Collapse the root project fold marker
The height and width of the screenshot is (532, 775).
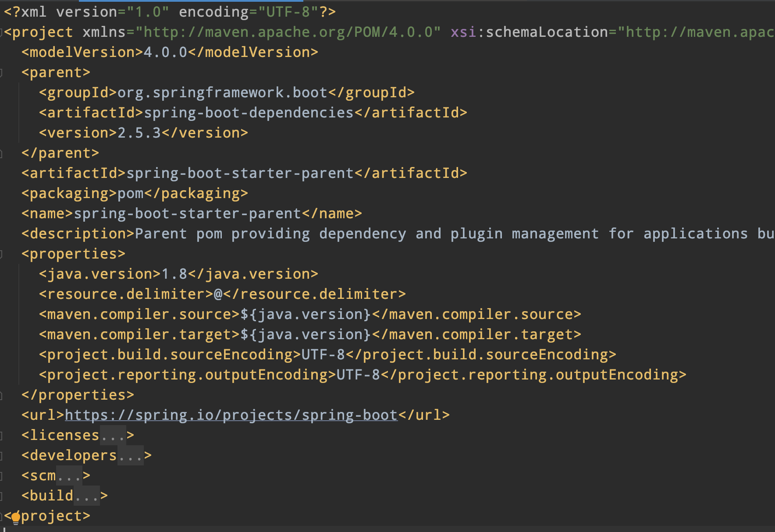(1, 32)
